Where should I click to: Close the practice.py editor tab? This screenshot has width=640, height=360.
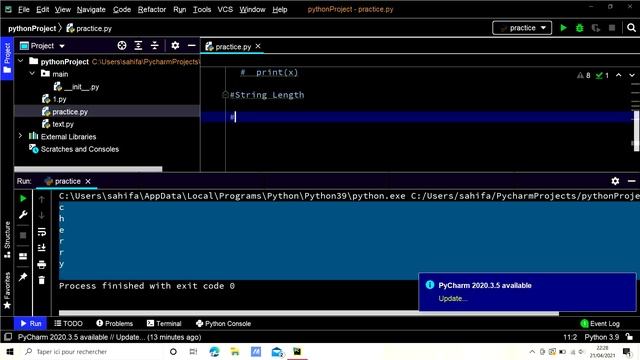(x=258, y=46)
